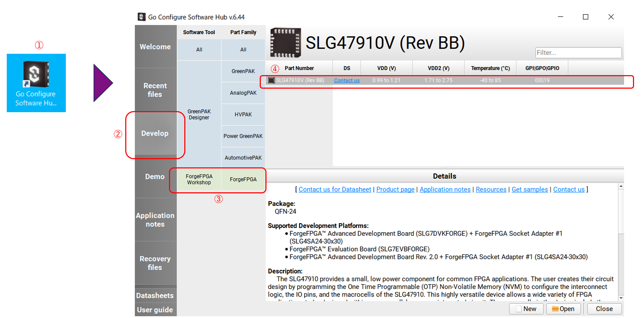Click the 1.71 to 2.75 VDD2 cell

coord(438,80)
